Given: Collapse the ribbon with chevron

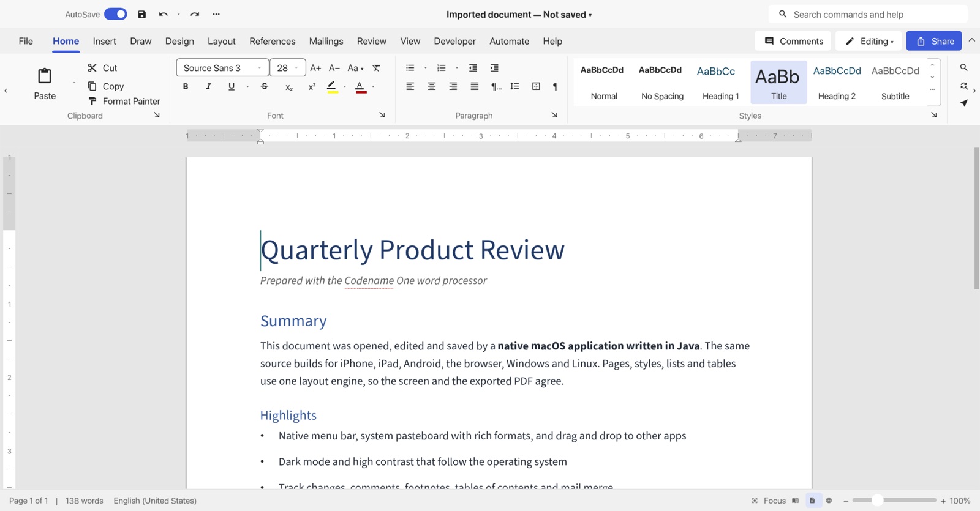Looking at the screenshot, I should coord(972,40).
